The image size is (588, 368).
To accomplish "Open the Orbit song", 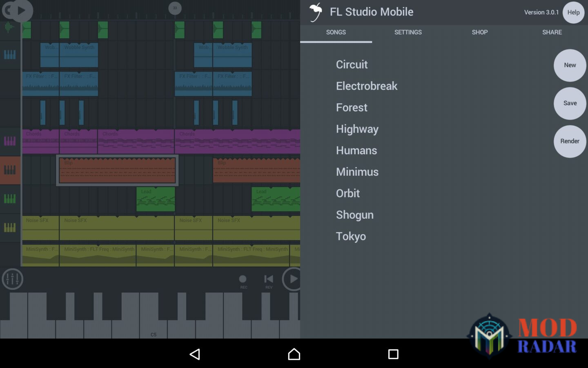I will click(x=348, y=193).
